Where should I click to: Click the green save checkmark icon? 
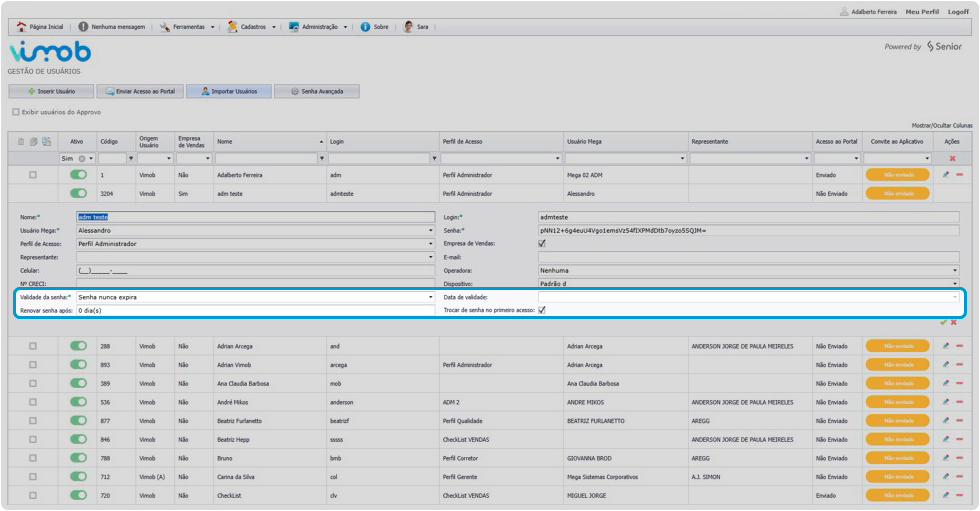click(943, 322)
